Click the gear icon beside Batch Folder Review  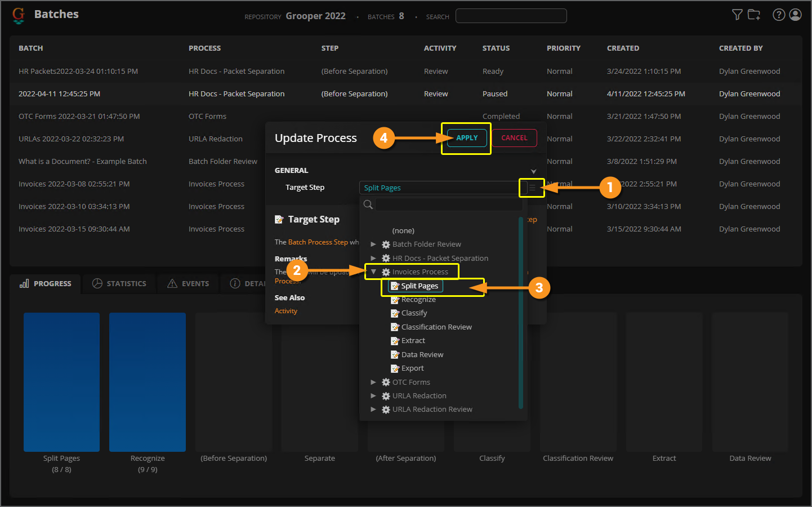386,244
